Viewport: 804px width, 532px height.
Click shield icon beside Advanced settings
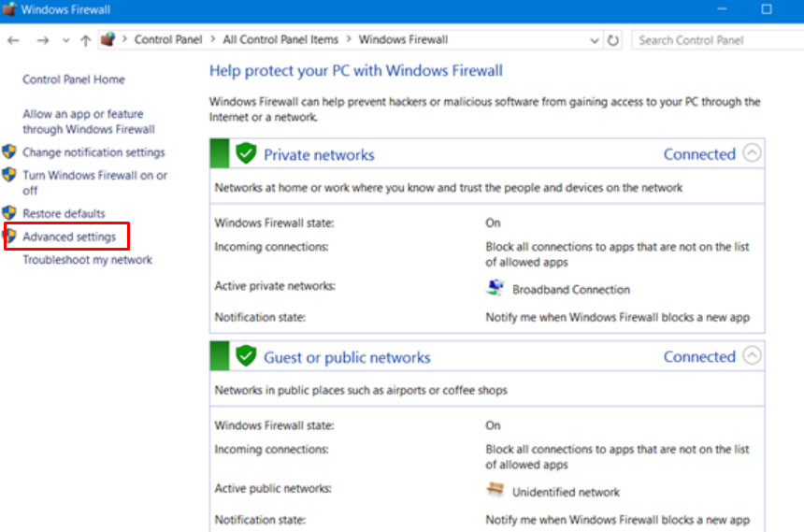tap(10, 236)
